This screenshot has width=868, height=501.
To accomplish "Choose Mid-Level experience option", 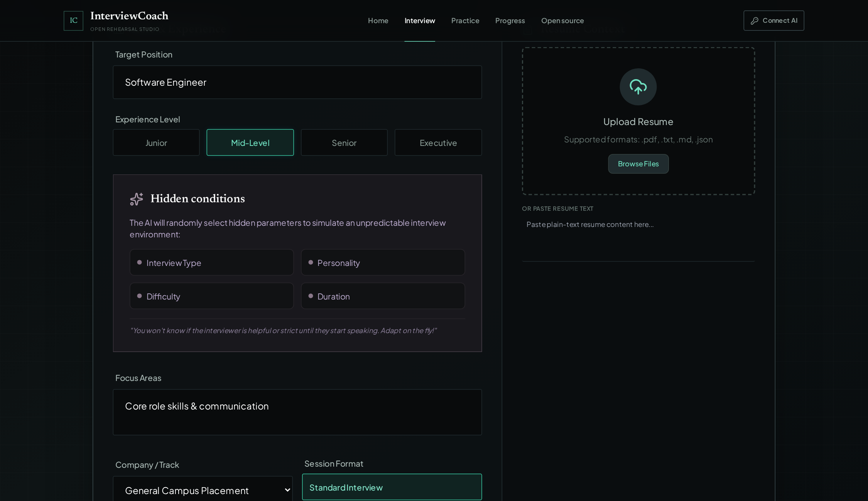I will pyautogui.click(x=250, y=142).
